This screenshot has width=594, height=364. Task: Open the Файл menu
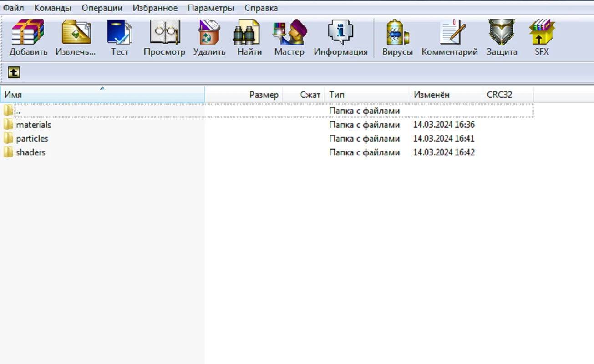(14, 8)
